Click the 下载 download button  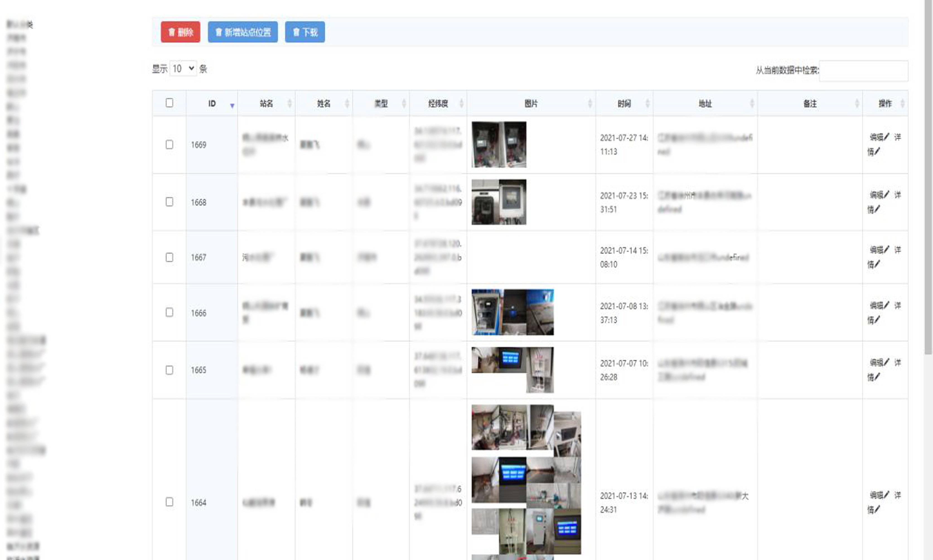click(305, 32)
